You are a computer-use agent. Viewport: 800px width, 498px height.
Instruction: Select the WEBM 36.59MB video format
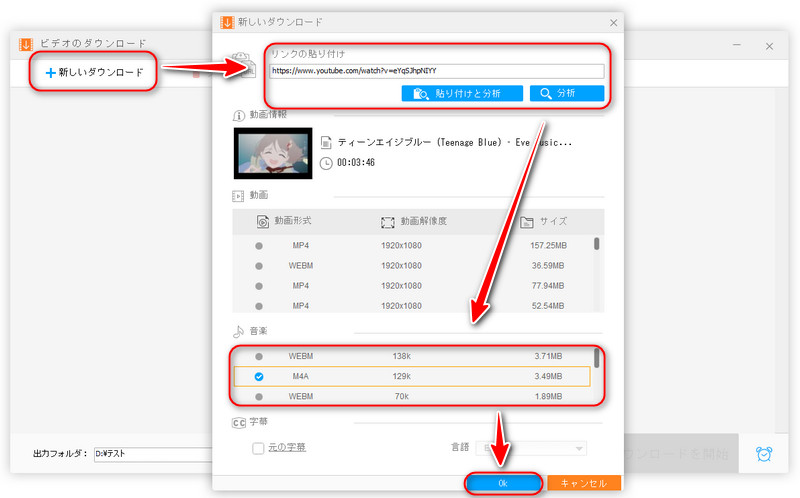click(x=259, y=265)
